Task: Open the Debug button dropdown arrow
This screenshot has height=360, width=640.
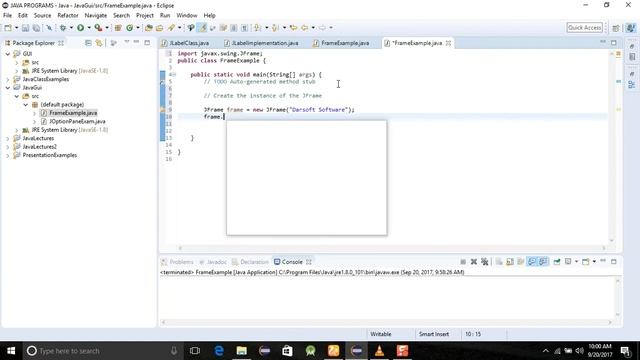Action: click(71, 28)
